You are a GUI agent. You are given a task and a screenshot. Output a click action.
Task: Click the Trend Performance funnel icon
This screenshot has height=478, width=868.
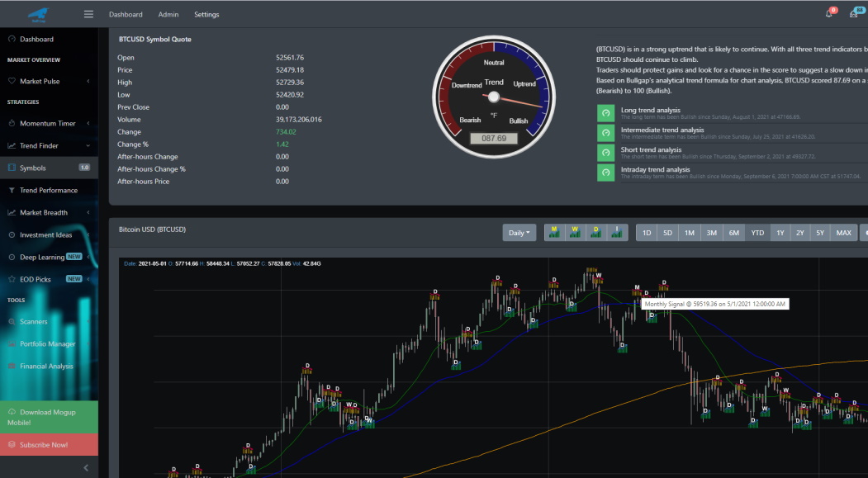point(12,191)
